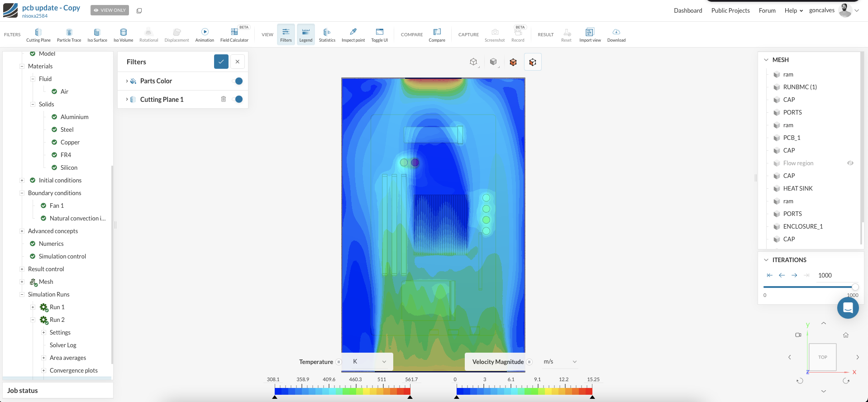
Task: Apply filters with the checkmark button
Action: pyautogui.click(x=221, y=62)
